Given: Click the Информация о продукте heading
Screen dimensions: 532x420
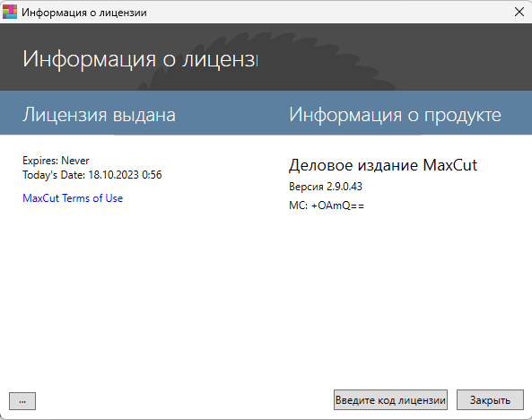Looking at the screenshot, I should 395,115.
